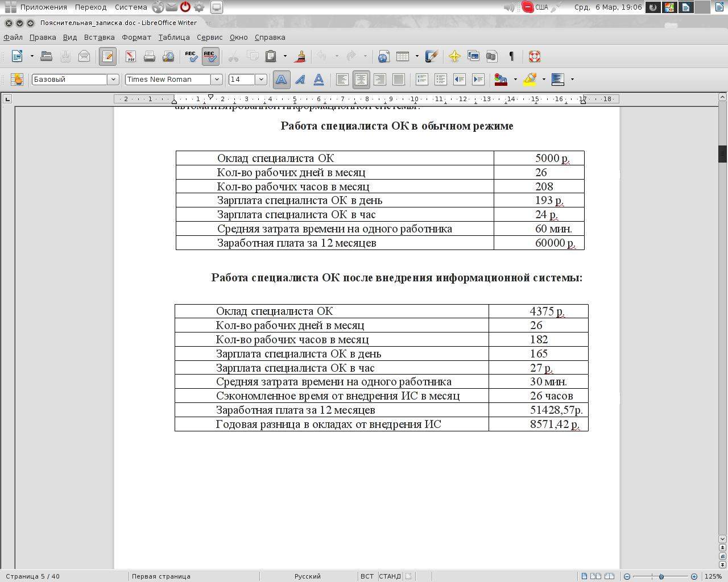Toggle bulleted list
The image size is (728, 582).
point(440,80)
